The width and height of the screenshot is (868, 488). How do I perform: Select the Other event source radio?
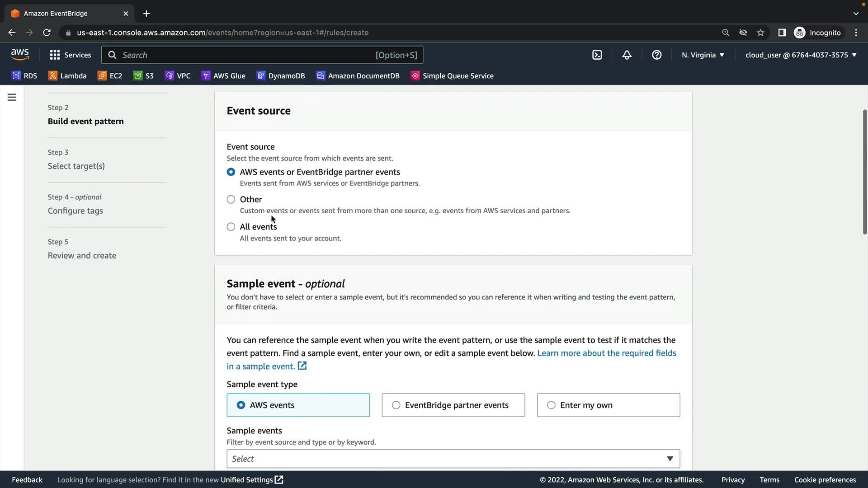pyautogui.click(x=231, y=199)
